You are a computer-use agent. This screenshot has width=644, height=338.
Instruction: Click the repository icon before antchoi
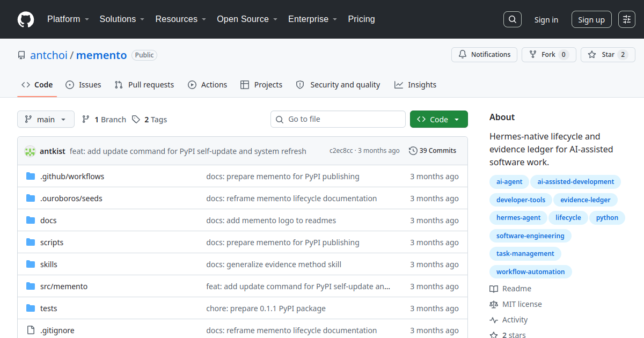click(21, 55)
